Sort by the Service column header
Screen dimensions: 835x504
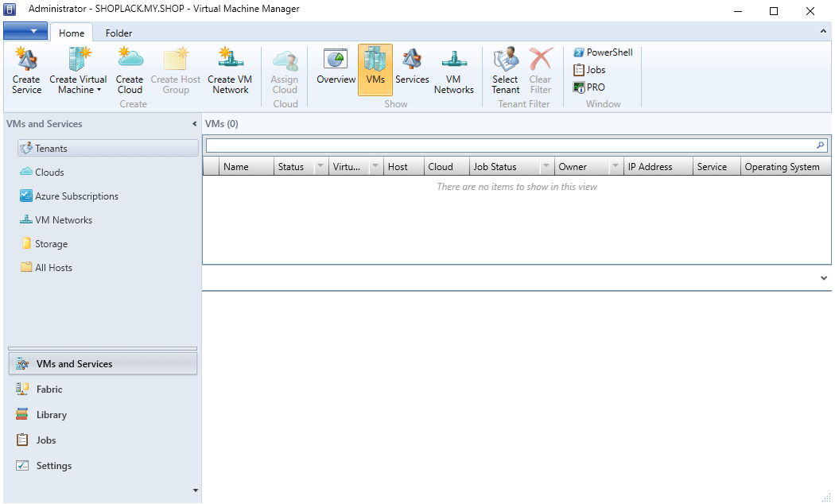(717, 167)
